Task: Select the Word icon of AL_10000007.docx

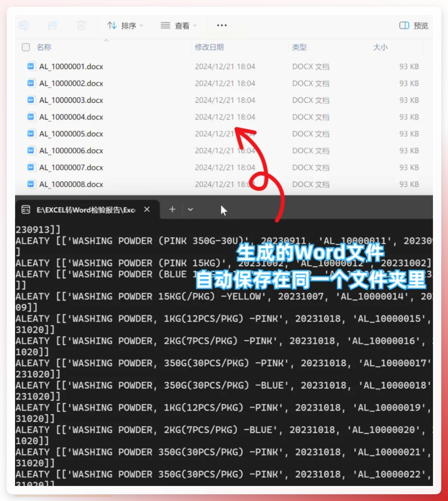Action: click(x=31, y=167)
